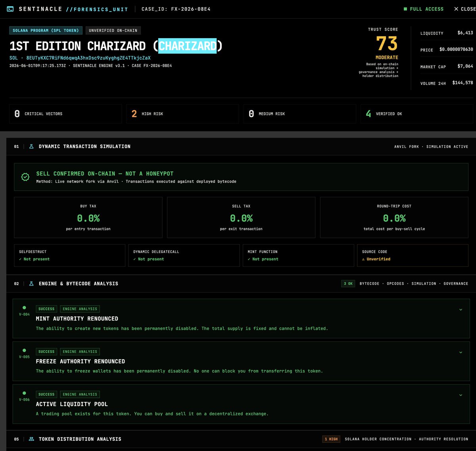
Task: Click the Trust Score value 73
Action: click(387, 44)
